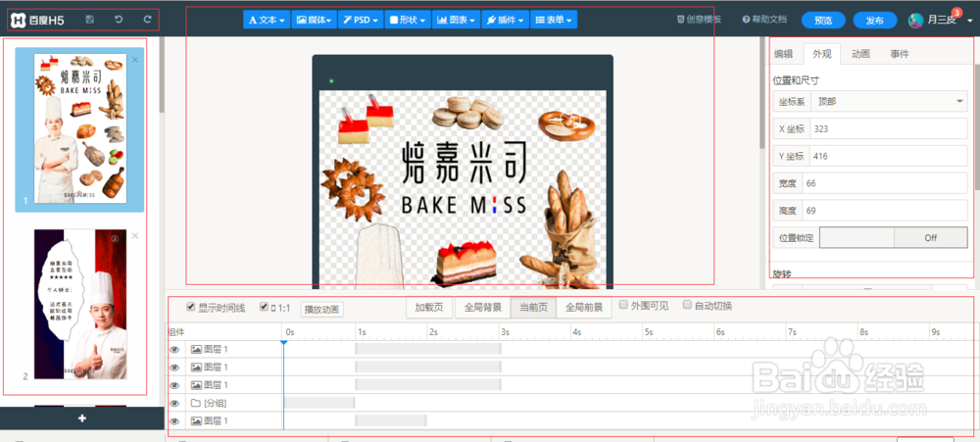Expand the user account arrow menu
The width and height of the screenshot is (980, 442).
coord(970,21)
